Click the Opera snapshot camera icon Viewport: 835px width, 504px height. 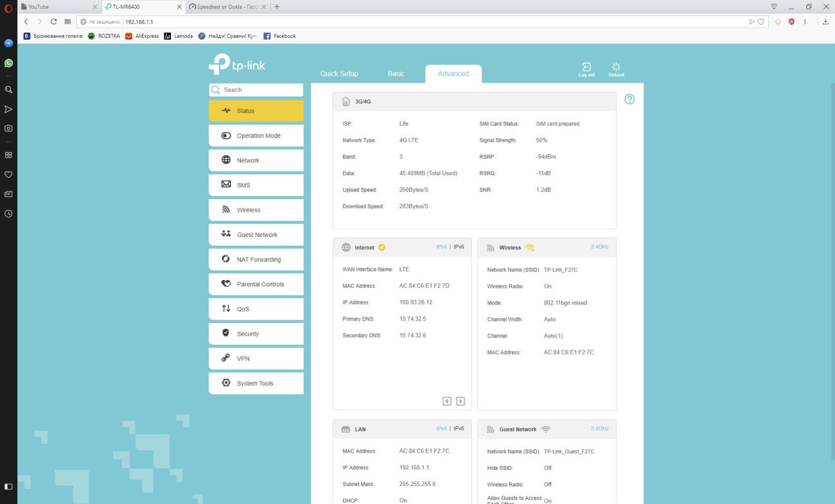click(x=8, y=128)
